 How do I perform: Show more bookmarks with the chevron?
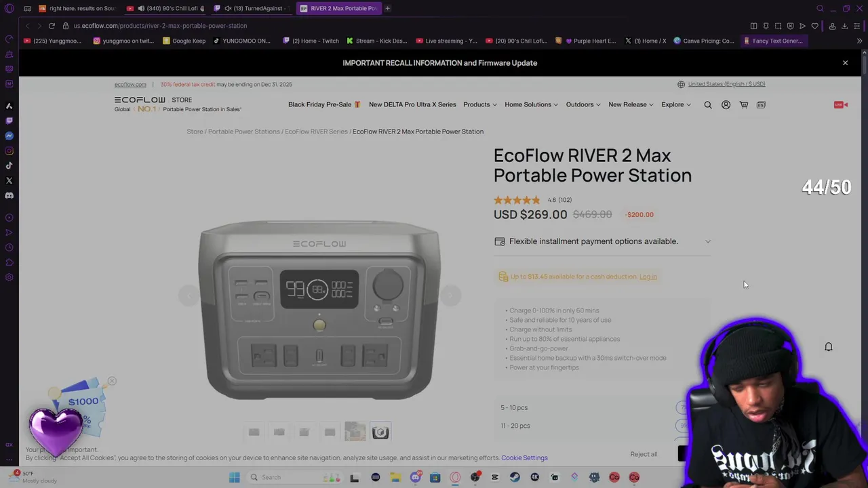[859, 41]
